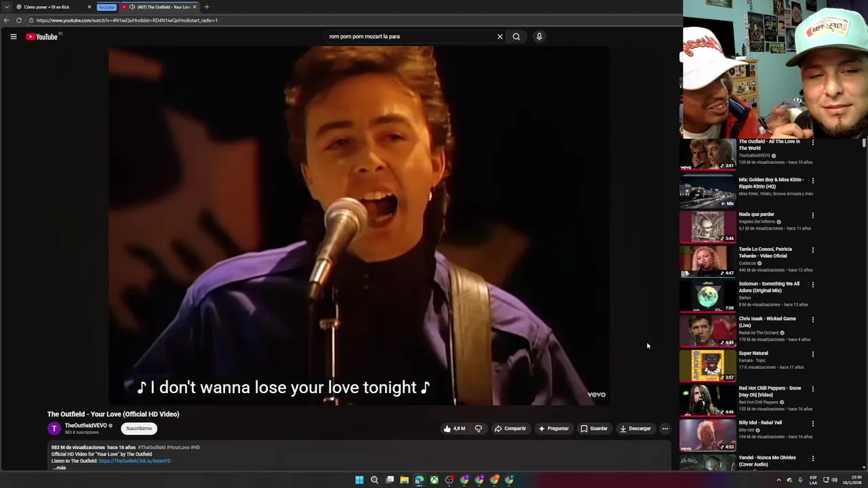Reload the current page
The image size is (868, 488).
tap(18, 20)
